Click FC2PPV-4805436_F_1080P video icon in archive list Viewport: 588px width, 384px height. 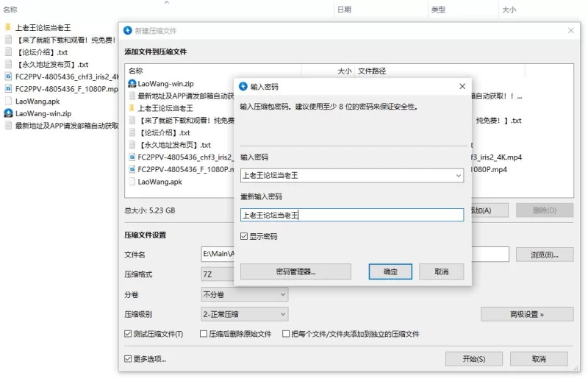point(132,169)
